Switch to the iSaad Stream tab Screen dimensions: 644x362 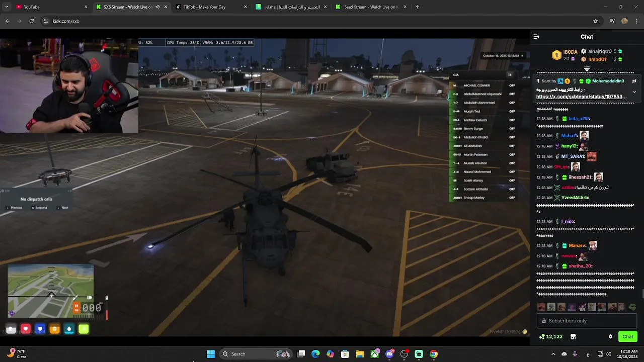point(371,7)
